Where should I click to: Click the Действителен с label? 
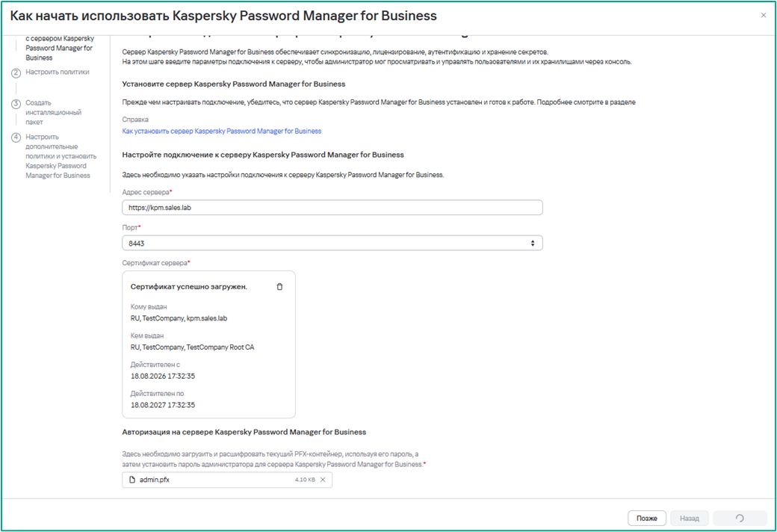[x=155, y=365]
